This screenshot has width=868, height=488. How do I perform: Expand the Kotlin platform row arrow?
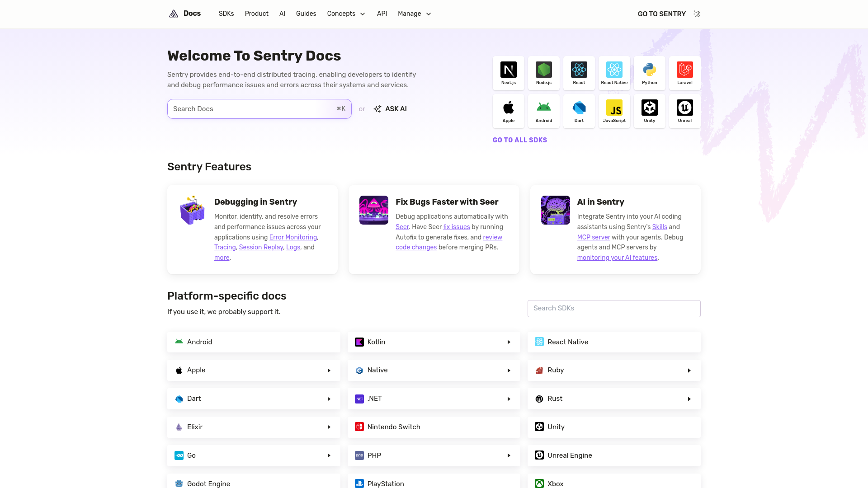[509, 342]
